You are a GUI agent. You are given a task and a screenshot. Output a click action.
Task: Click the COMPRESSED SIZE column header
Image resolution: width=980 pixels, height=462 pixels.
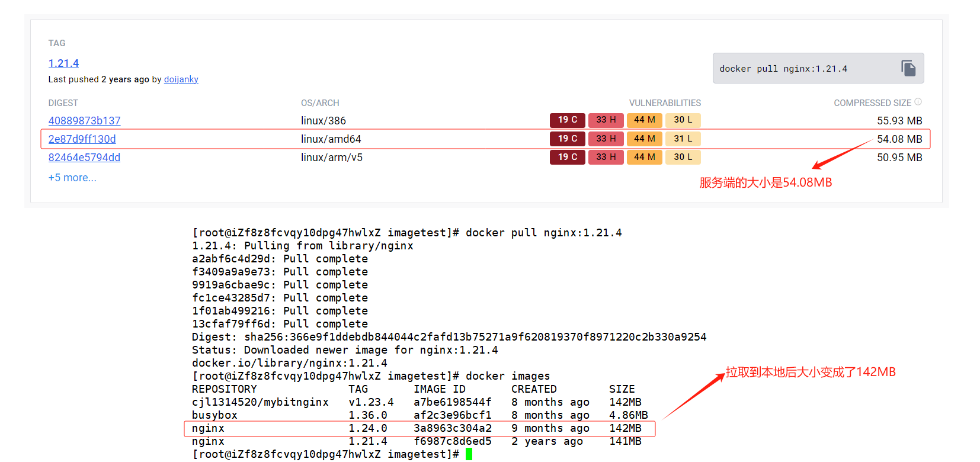873,103
